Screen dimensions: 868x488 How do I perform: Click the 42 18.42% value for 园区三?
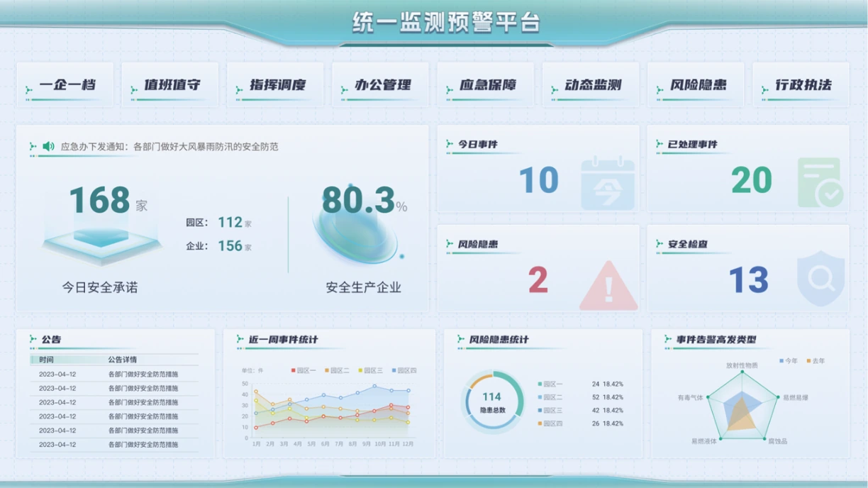[608, 410]
